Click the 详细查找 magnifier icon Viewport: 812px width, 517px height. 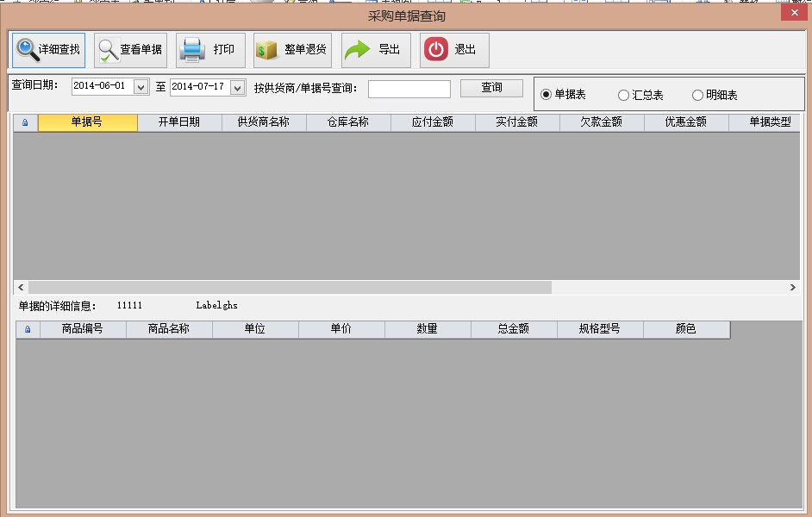click(x=27, y=50)
